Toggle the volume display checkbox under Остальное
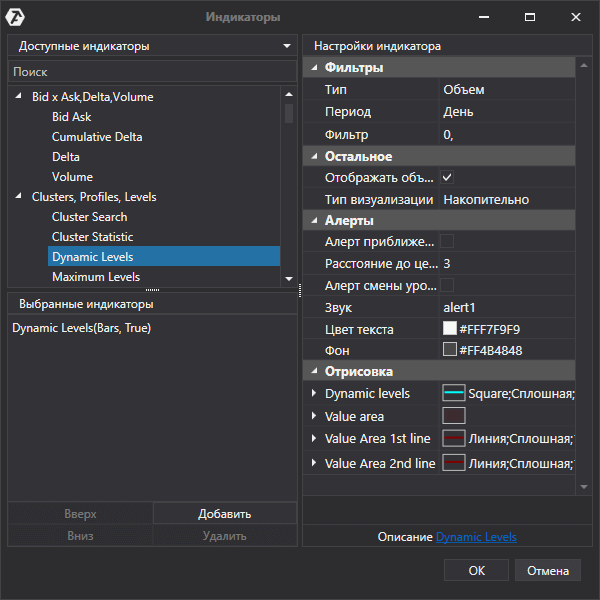 pos(447,177)
